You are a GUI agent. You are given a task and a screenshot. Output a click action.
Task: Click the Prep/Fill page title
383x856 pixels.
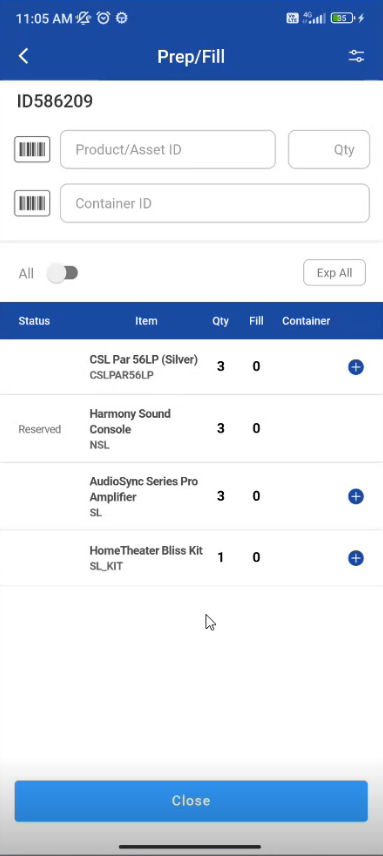pyautogui.click(x=191, y=56)
